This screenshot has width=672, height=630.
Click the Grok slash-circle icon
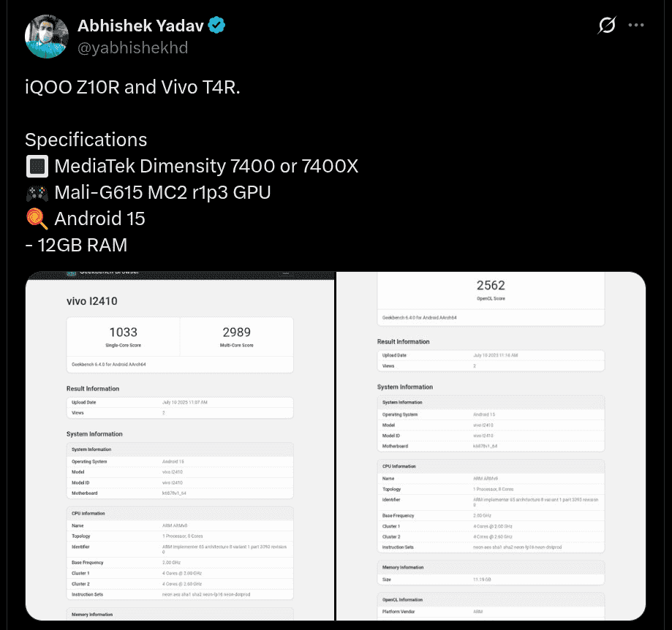tap(607, 26)
